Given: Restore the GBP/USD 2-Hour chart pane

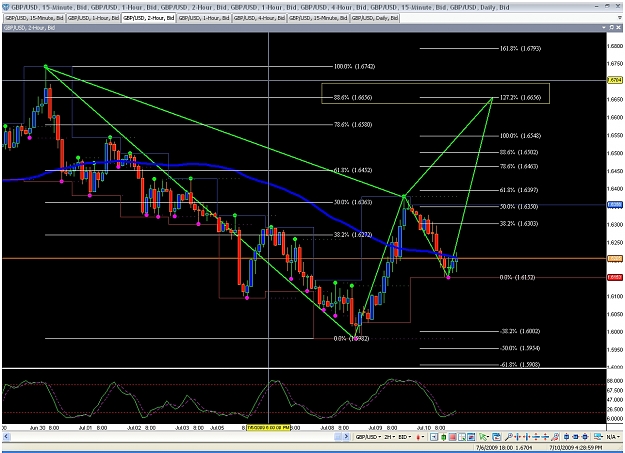Looking at the screenshot, I should click(612, 28).
